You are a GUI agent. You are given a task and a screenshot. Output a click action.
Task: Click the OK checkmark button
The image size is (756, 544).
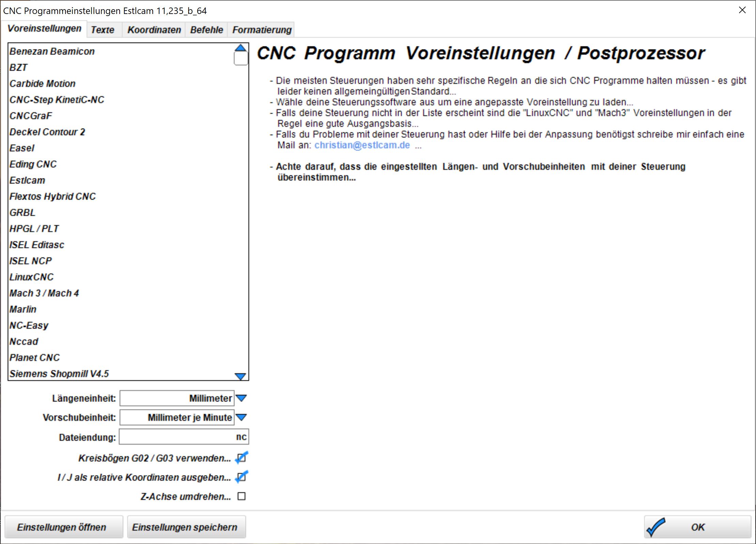pos(697,527)
